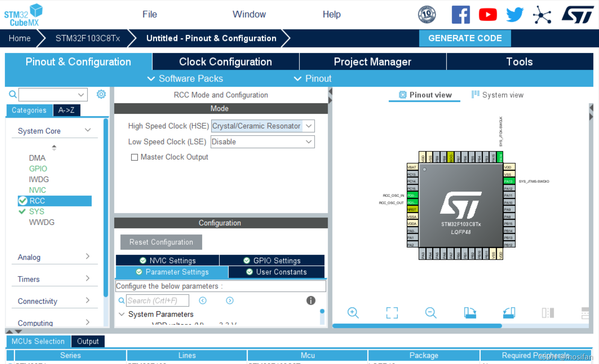The height and width of the screenshot is (364, 599).
Task: Select the Pinout view tab
Action: coord(425,95)
